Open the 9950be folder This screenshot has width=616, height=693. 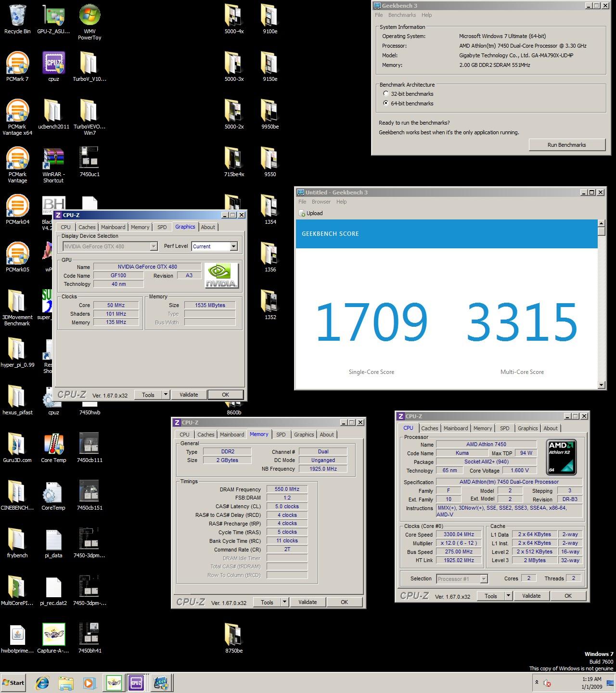270,114
